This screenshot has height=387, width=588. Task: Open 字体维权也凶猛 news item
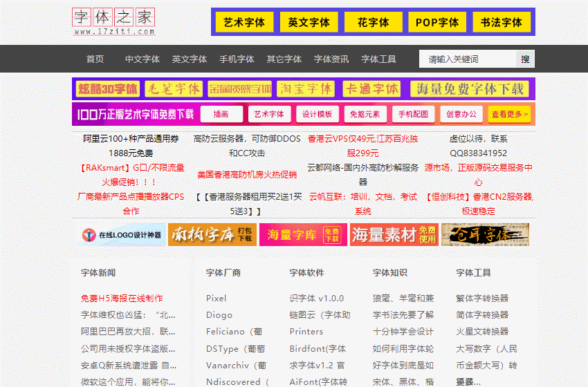pyautogui.click(x=128, y=314)
